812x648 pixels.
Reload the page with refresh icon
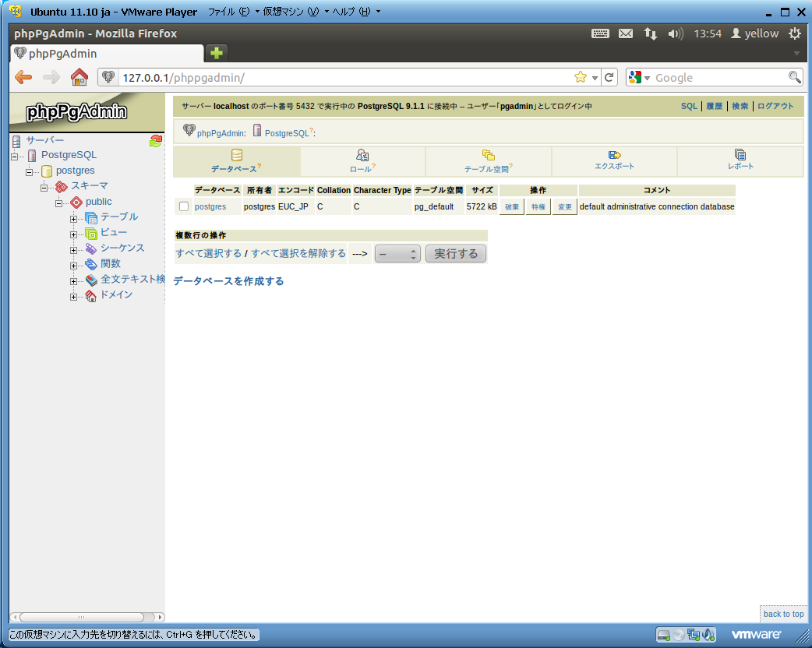pos(609,78)
